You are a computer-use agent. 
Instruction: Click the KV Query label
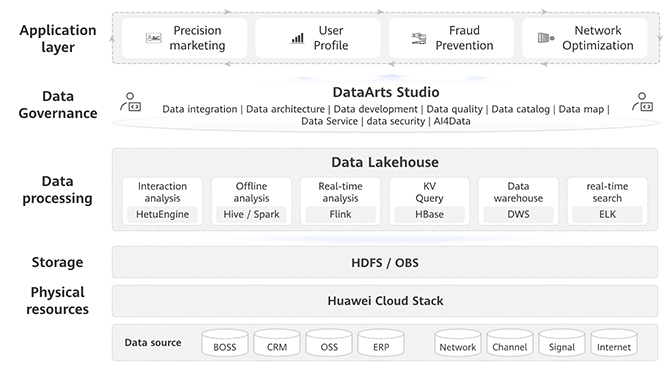pos(429,192)
